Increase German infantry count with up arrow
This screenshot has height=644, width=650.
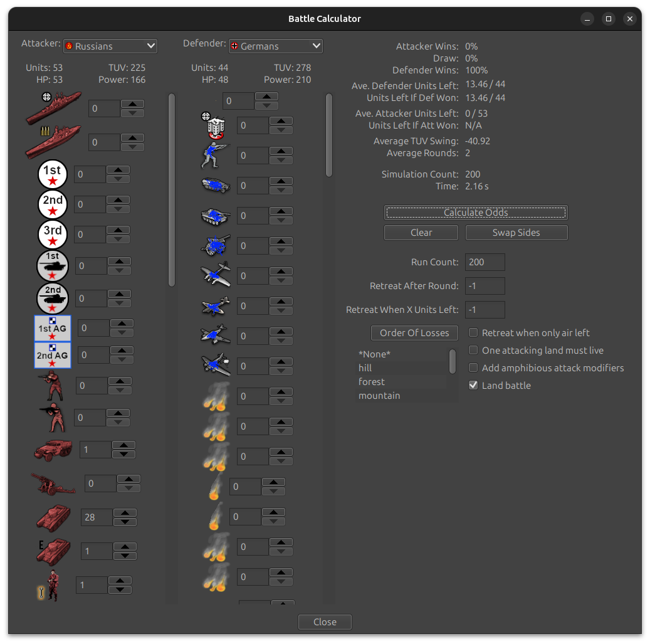281,151
